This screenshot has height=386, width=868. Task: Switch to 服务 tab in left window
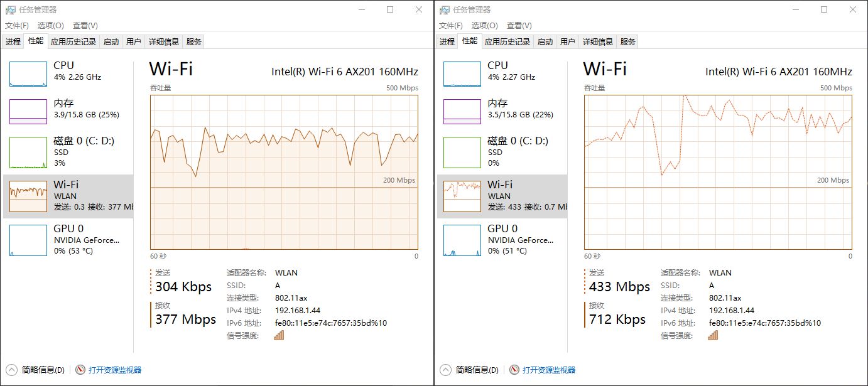(x=194, y=42)
